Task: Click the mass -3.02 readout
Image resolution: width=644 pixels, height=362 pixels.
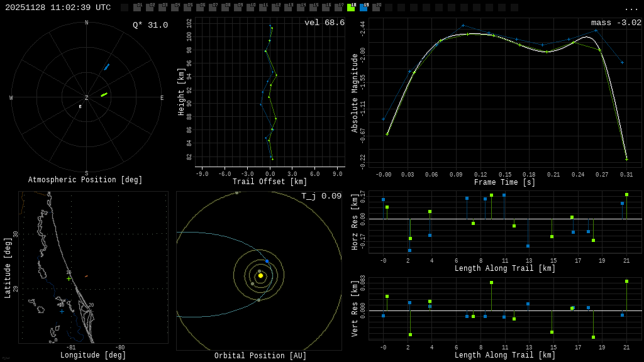Action: (x=616, y=23)
